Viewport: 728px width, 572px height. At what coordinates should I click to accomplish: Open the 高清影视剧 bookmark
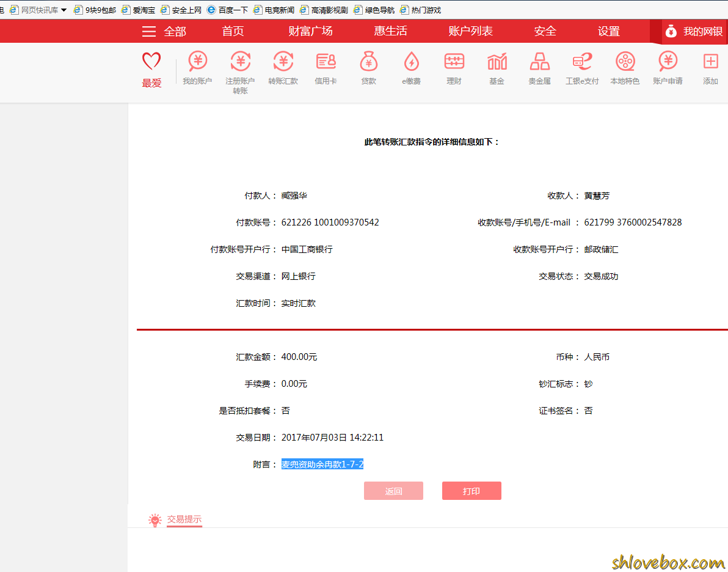pyautogui.click(x=324, y=10)
